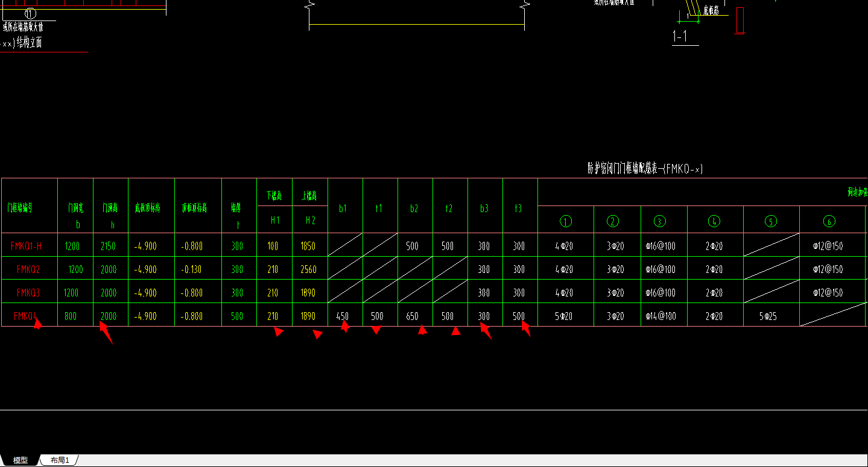This screenshot has width=868, height=467.
Task: Click H1 value 100 in FMKQ1-H row
Action: click(273, 246)
